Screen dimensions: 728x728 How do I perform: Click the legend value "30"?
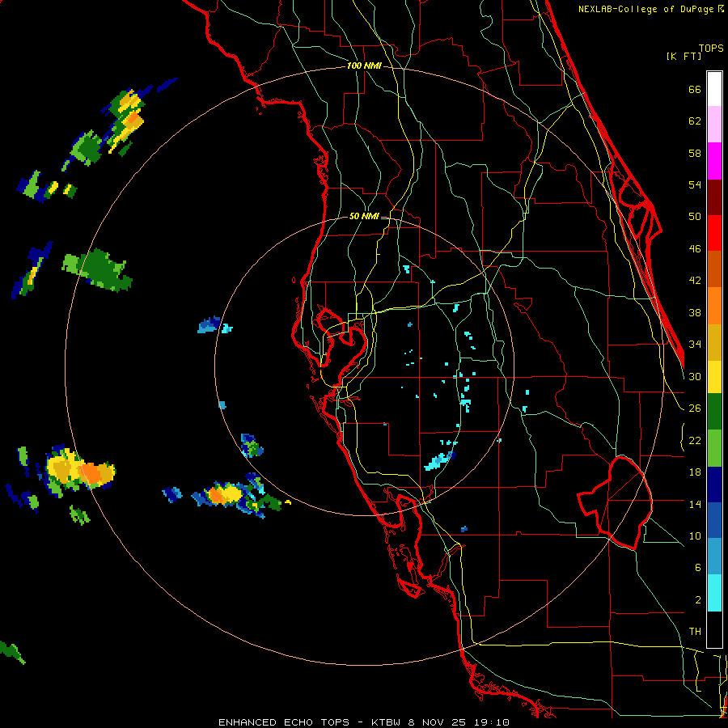(695, 376)
